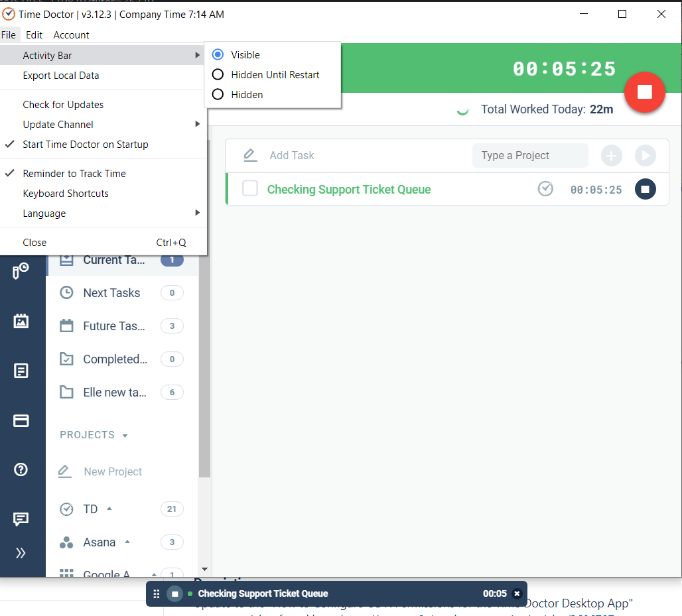Open the screenshots image icon in sidebar
682x616 pixels.
tap(21, 321)
